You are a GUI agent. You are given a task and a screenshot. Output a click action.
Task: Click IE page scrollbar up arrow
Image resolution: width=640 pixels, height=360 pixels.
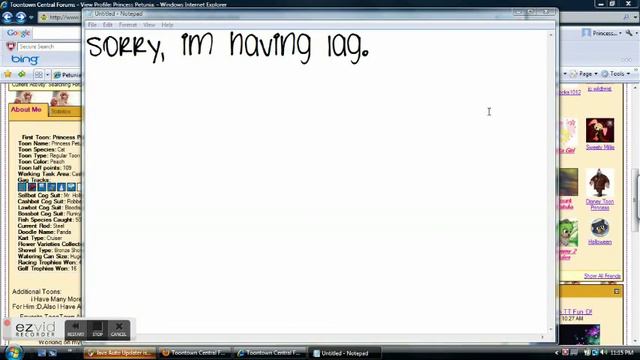point(636,88)
